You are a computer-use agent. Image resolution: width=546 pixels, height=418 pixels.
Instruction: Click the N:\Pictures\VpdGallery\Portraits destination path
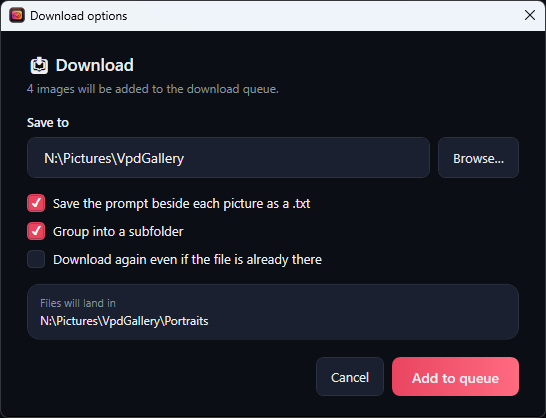124,321
